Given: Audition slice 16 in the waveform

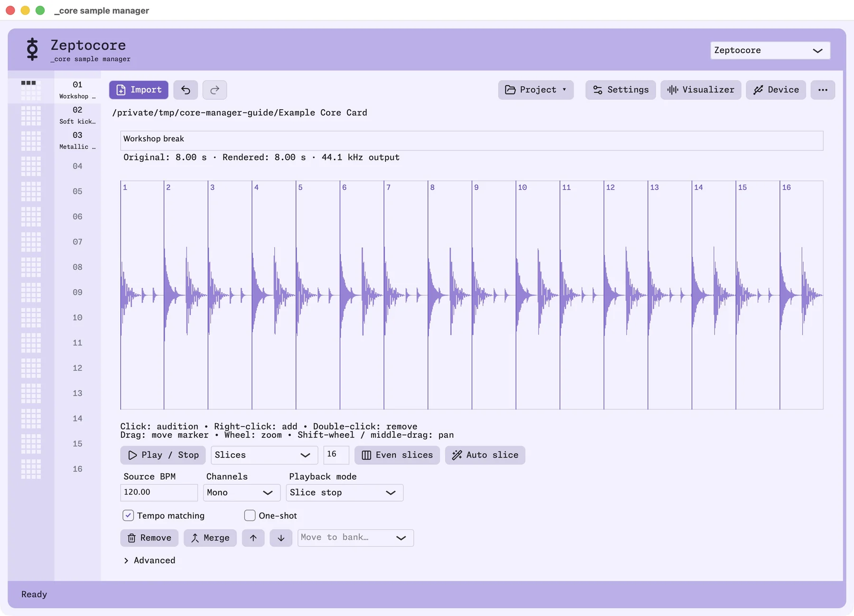Looking at the screenshot, I should [x=801, y=295].
